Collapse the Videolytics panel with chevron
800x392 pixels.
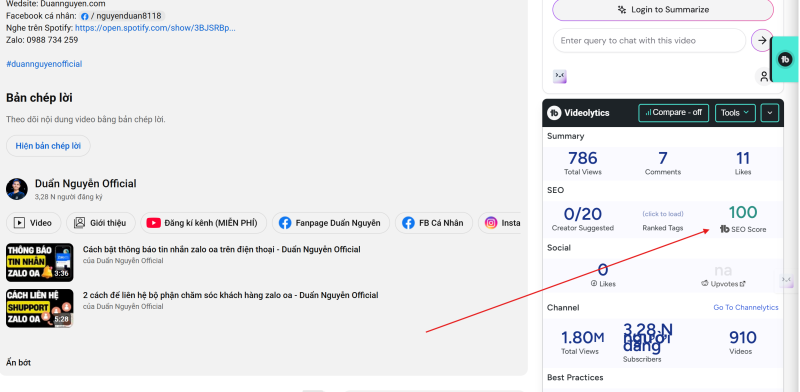(x=770, y=113)
